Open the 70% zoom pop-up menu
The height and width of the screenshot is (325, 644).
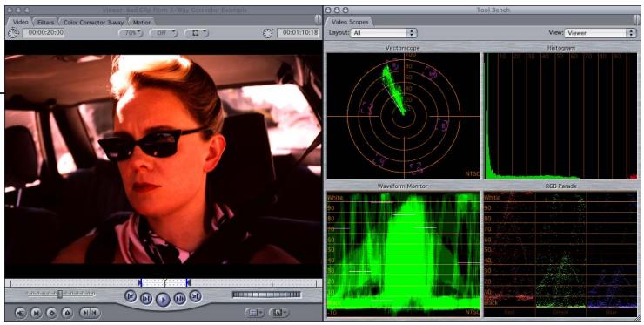coord(131,33)
